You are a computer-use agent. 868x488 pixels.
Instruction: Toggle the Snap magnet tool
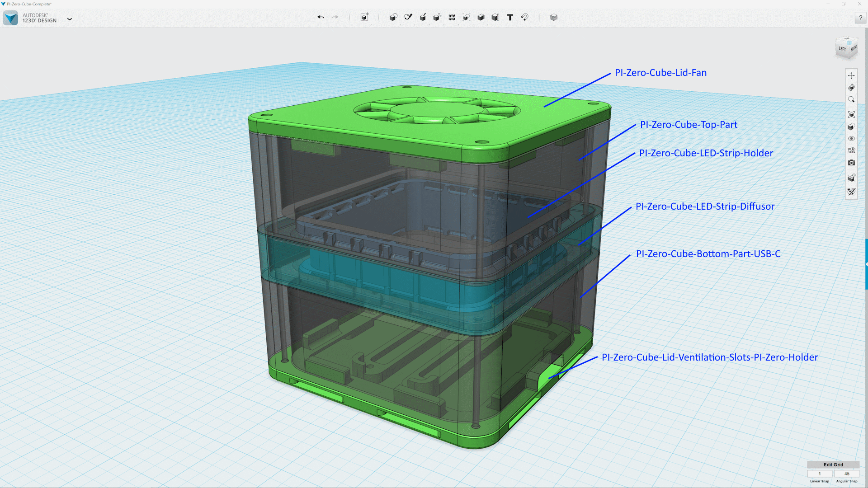coord(524,17)
